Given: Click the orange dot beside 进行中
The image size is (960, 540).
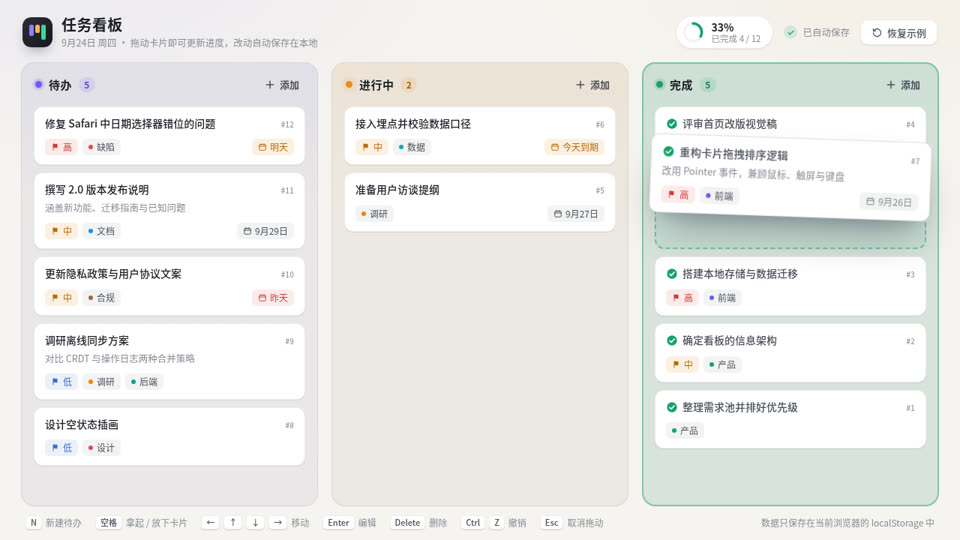Looking at the screenshot, I should click(x=349, y=84).
